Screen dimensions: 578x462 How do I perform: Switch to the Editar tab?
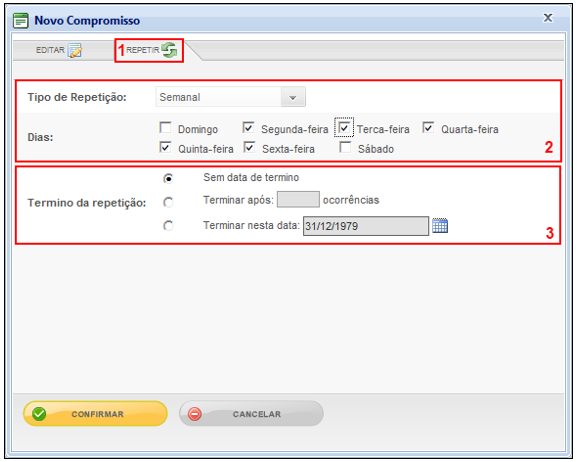tap(59, 50)
